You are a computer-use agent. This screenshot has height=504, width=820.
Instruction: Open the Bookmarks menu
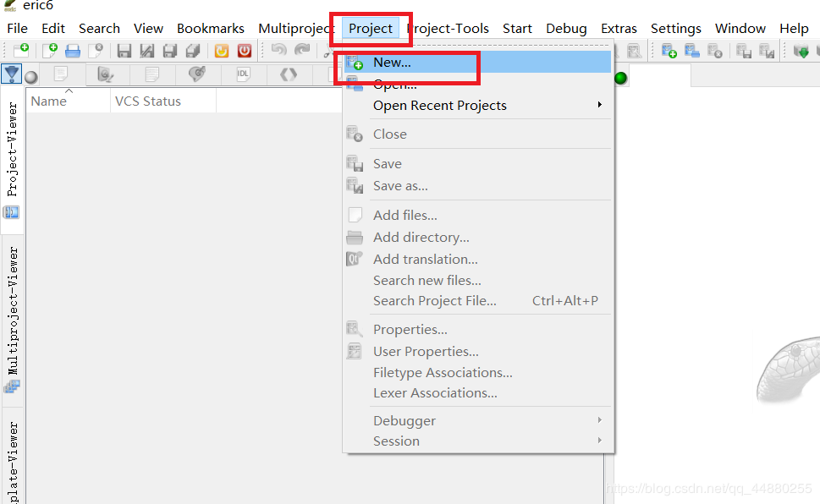(x=210, y=28)
